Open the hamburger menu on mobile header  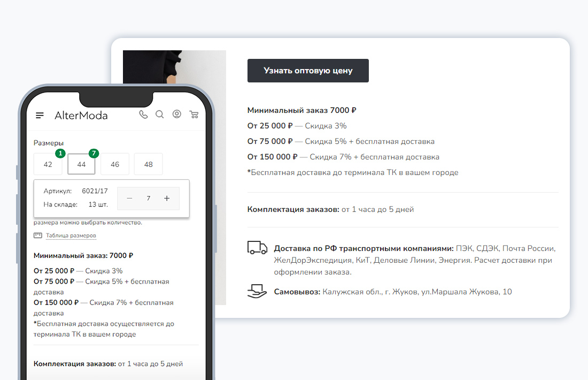pos(40,115)
